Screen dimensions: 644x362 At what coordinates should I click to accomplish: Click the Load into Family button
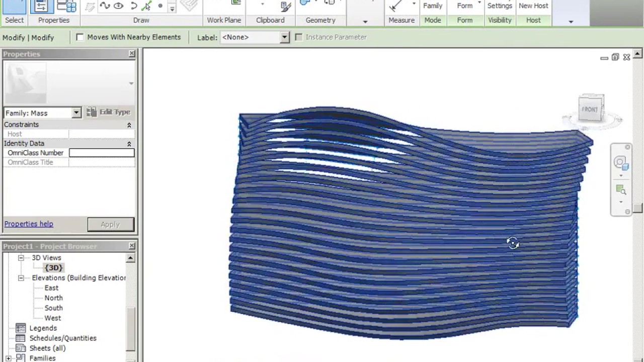(x=433, y=6)
